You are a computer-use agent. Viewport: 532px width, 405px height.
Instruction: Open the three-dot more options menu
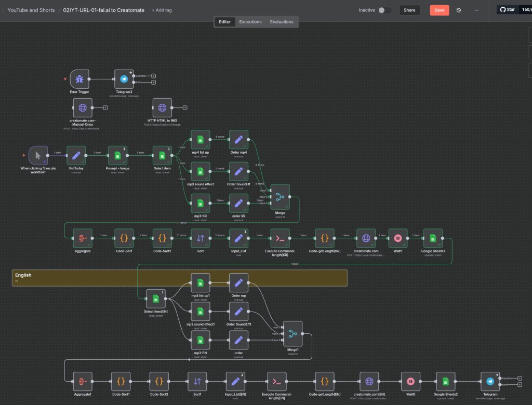[476, 10]
